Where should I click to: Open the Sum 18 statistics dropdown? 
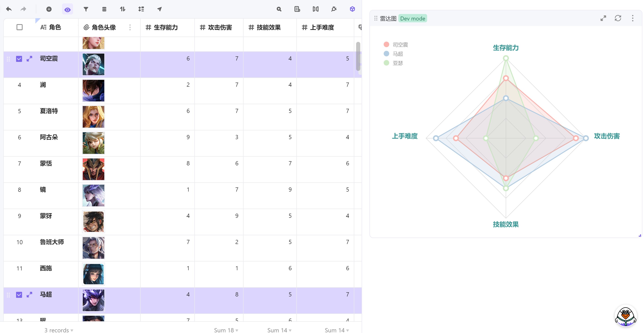226,330
